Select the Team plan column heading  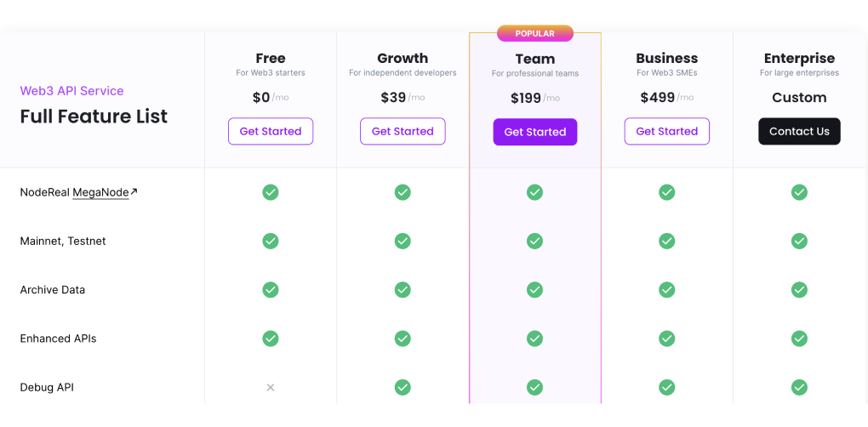pyautogui.click(x=534, y=60)
